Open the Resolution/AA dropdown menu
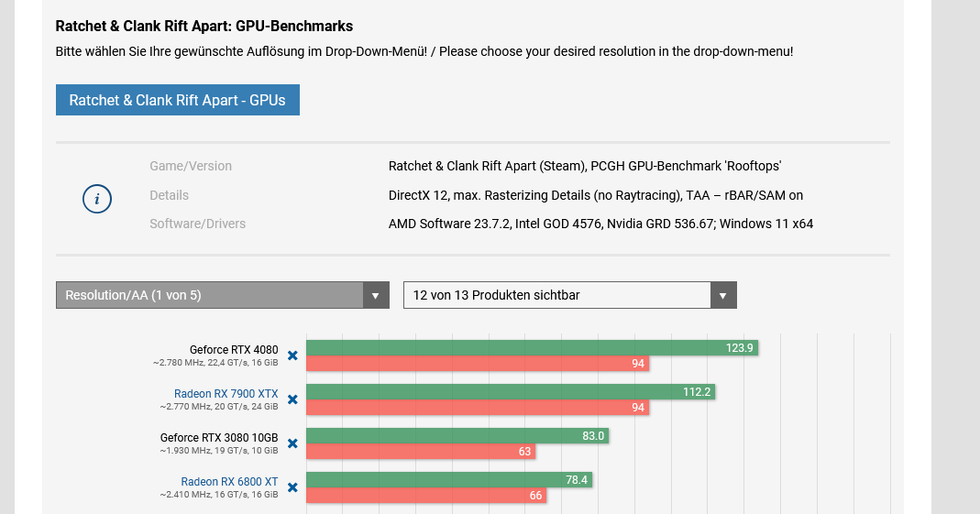Screen dimensions: 980x514 pos(223,295)
